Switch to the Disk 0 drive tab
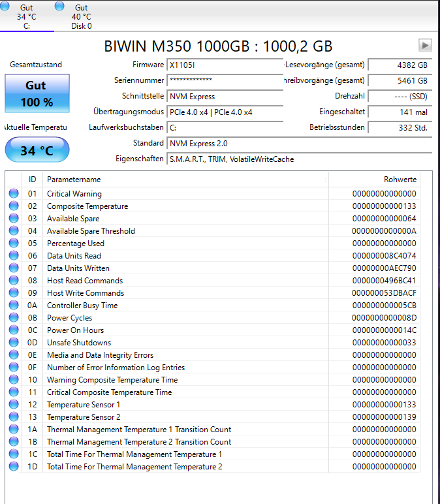440x504 pixels. [81, 17]
